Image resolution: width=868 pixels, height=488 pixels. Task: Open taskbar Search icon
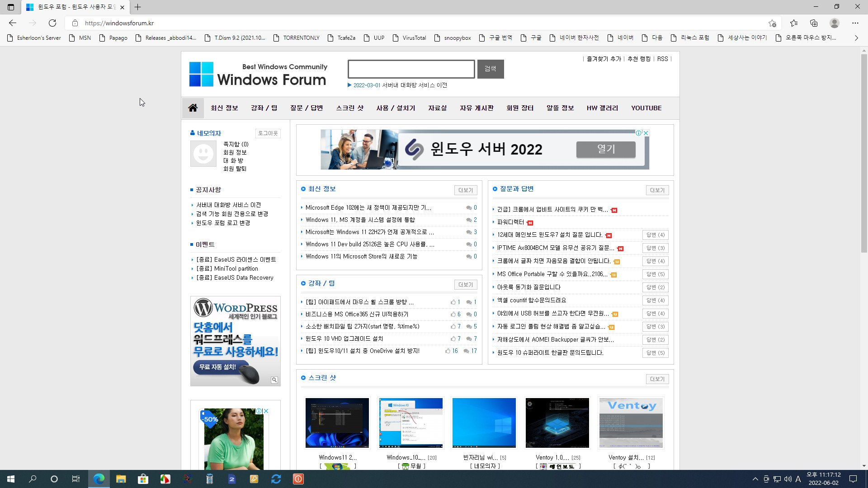point(33,479)
